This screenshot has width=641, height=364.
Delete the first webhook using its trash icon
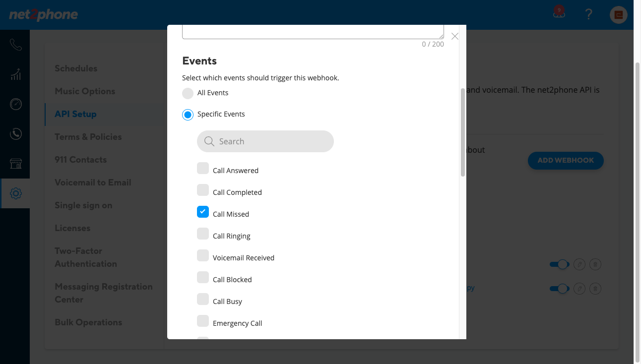(595, 264)
